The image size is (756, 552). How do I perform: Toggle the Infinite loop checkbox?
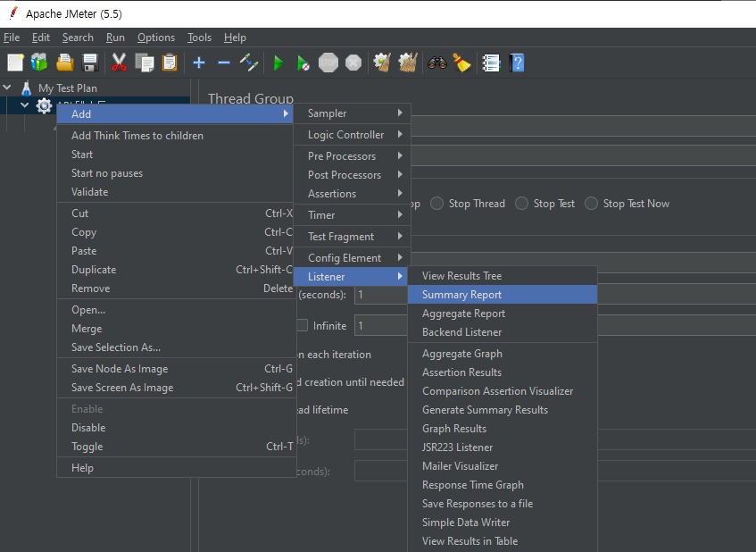click(x=303, y=326)
